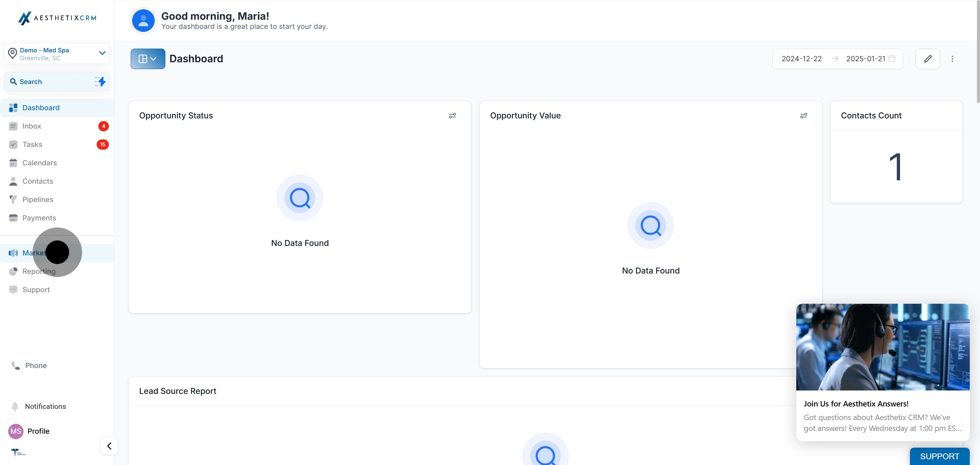The image size is (980, 465).
Task: Click the MS profile avatar
Action: click(16, 431)
